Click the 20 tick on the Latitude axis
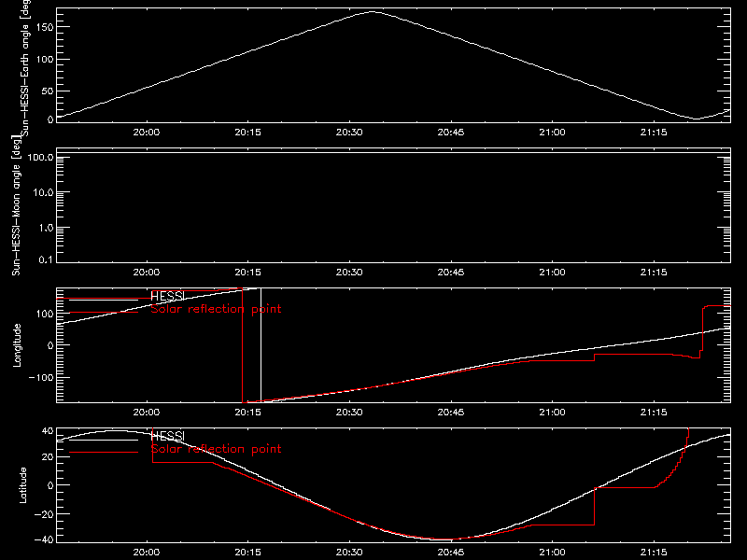747x560 pixels. click(x=48, y=457)
